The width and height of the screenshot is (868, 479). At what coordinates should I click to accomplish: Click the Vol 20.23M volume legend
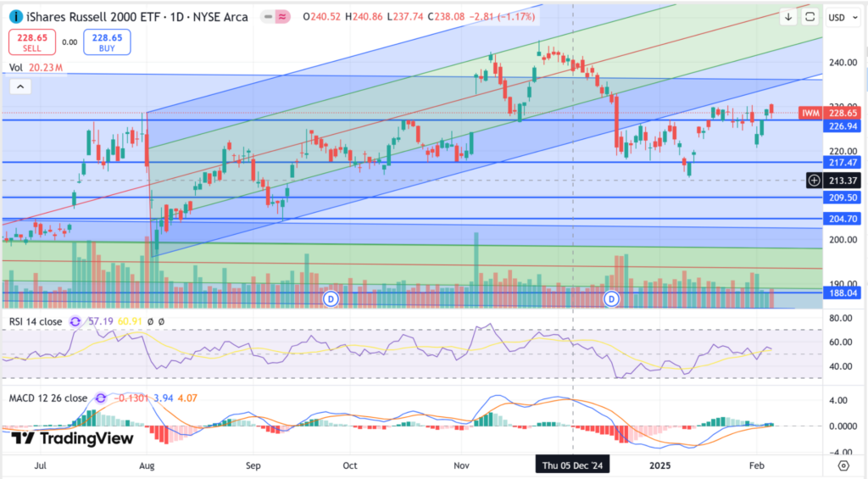[36, 68]
